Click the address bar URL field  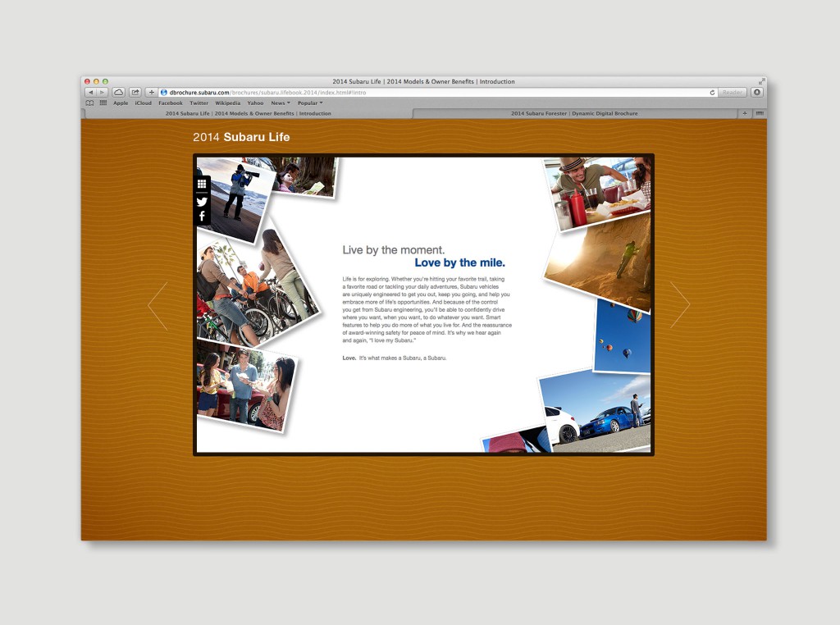click(x=438, y=93)
